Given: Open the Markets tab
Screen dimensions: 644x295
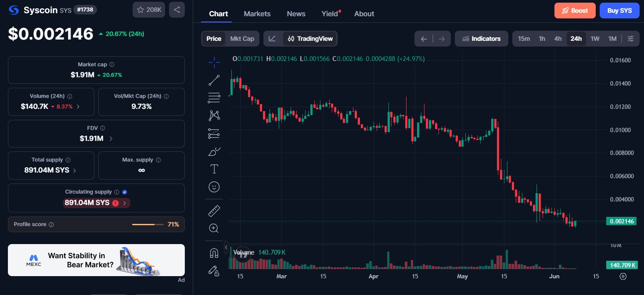Looking at the screenshot, I should click(x=257, y=14).
